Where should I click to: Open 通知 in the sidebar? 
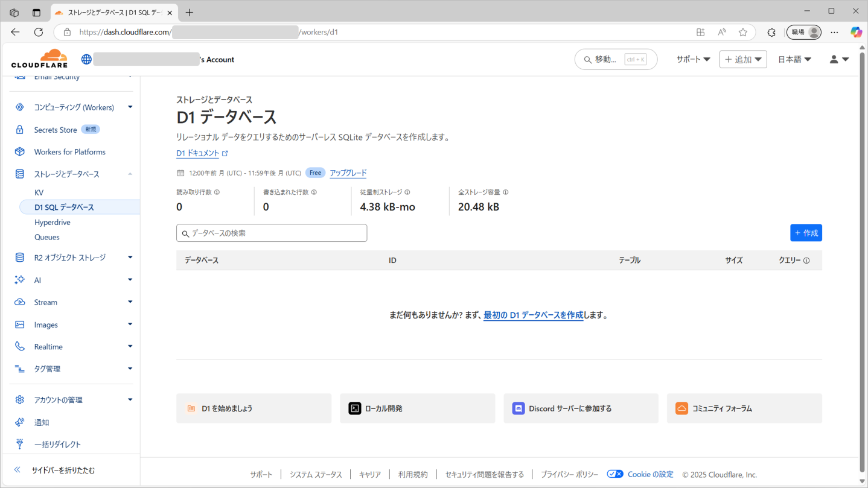pyautogui.click(x=42, y=422)
